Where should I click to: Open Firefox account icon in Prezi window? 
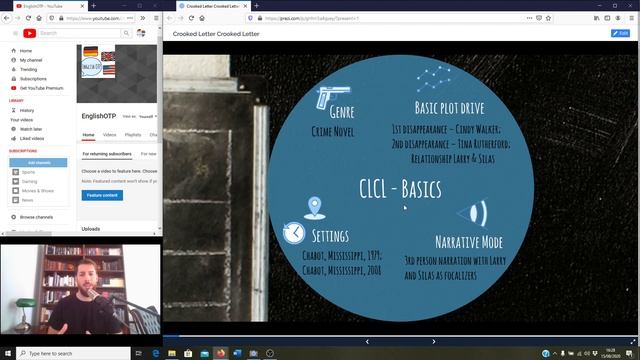coord(618,18)
